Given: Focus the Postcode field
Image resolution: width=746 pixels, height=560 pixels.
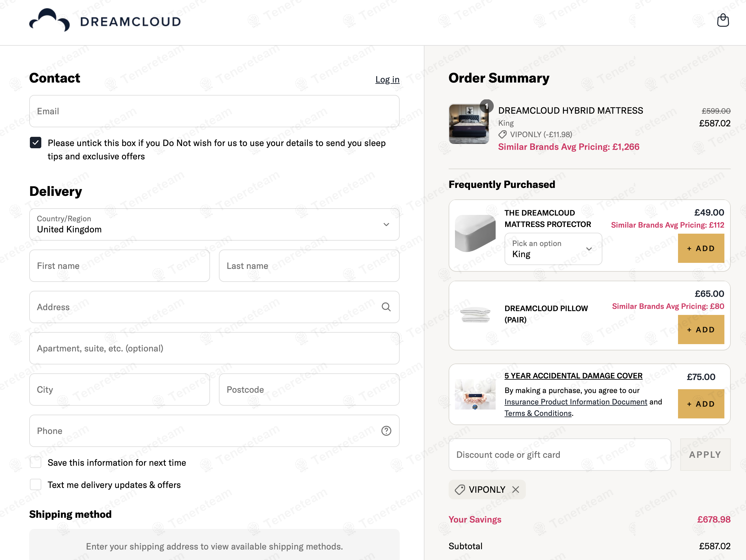Looking at the screenshot, I should tap(309, 390).
